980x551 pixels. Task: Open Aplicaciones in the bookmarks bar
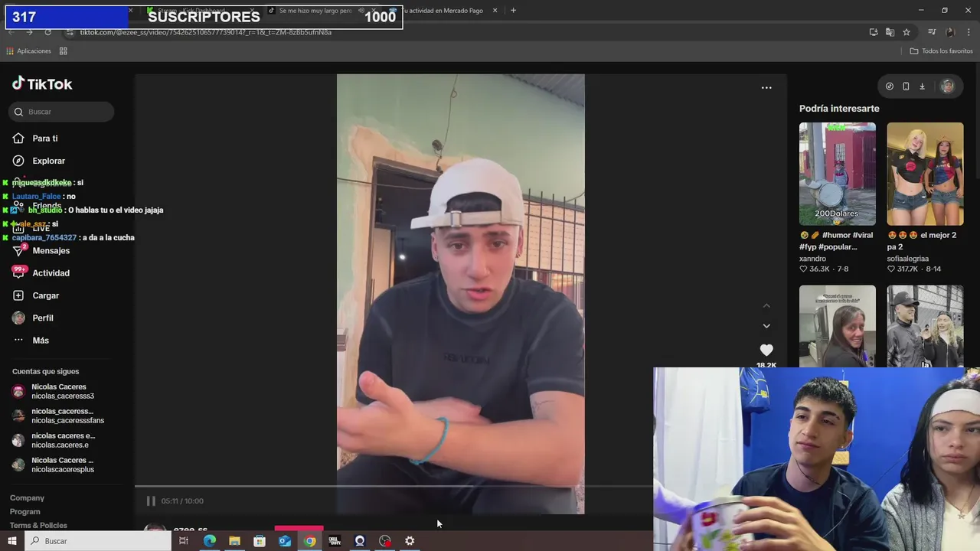click(28, 51)
